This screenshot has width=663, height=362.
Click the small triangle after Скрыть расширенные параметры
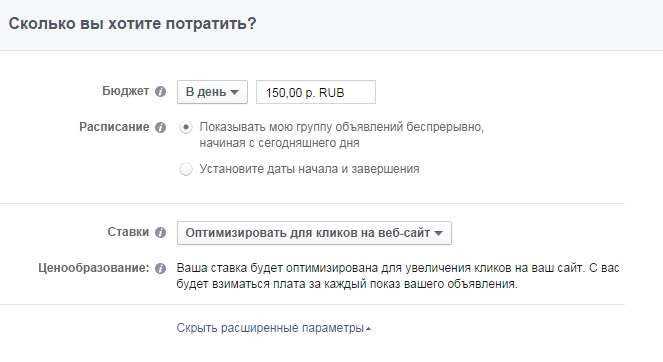pyautogui.click(x=368, y=329)
